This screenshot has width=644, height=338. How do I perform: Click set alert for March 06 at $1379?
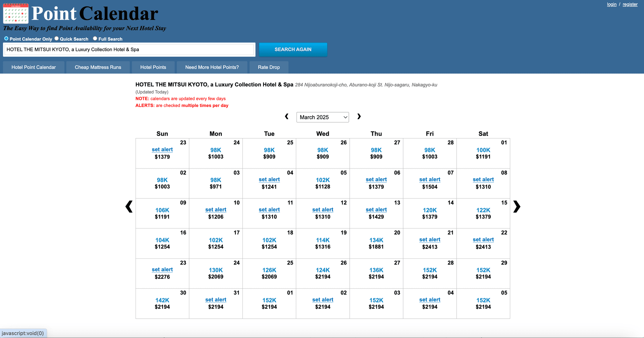pos(376,179)
